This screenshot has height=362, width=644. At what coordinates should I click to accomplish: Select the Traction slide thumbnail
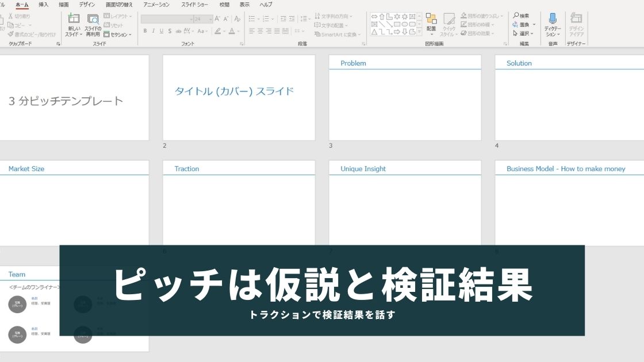coord(239,203)
